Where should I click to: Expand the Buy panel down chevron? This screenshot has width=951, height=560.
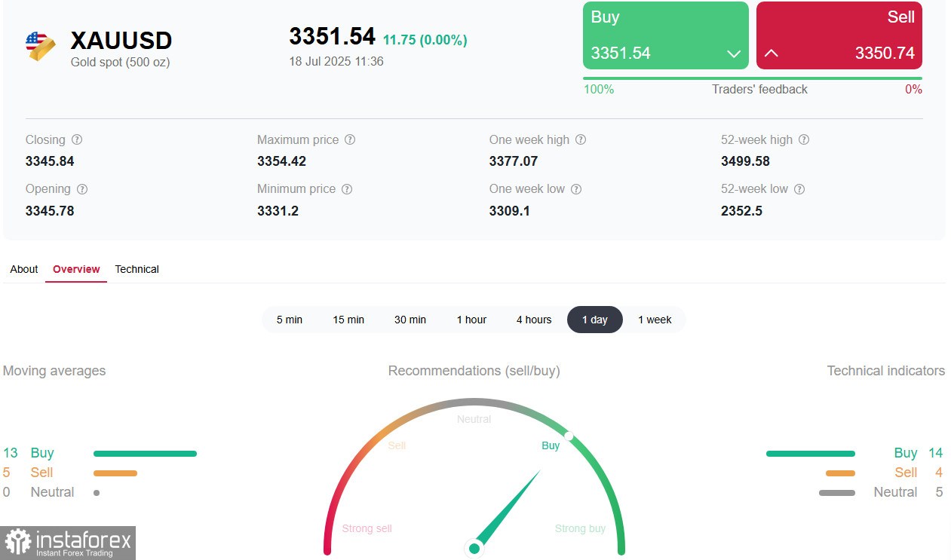[x=733, y=54]
